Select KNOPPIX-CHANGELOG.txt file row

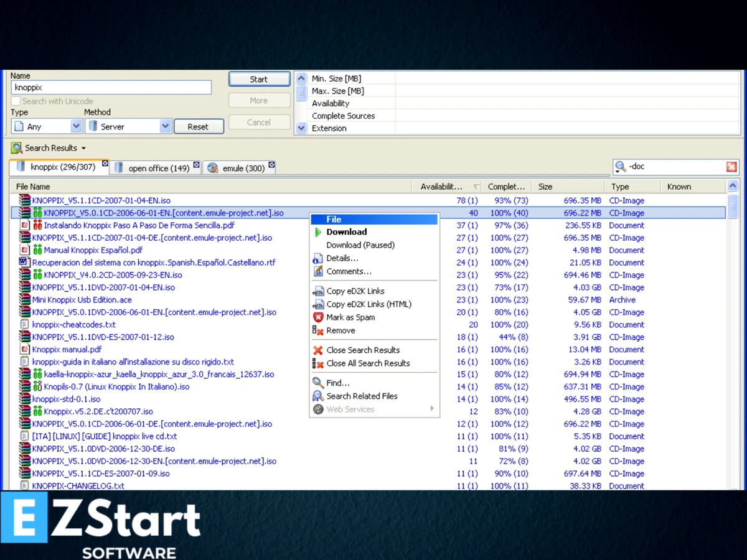[369, 485]
